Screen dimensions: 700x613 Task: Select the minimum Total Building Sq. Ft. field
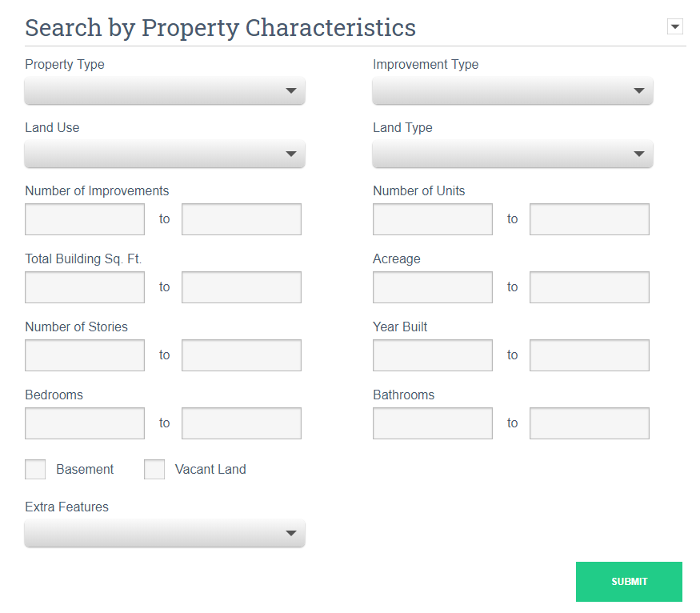point(85,287)
